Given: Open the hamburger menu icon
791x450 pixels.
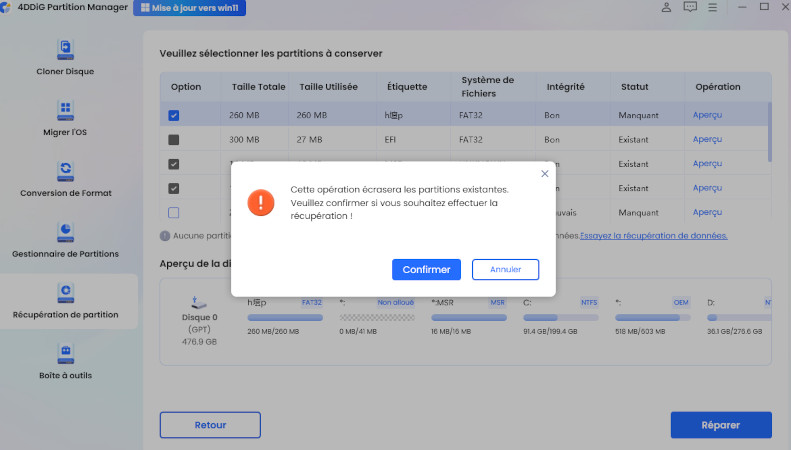Looking at the screenshot, I should coord(712,8).
